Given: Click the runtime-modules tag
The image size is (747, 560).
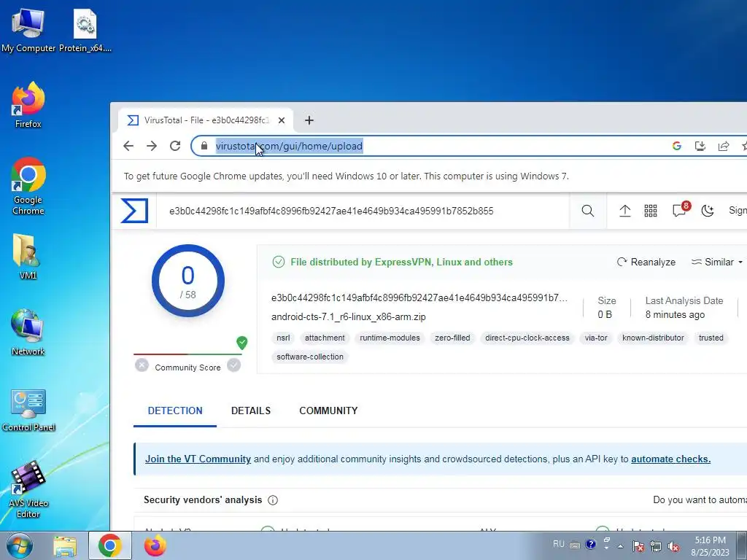Looking at the screenshot, I should pyautogui.click(x=390, y=338).
